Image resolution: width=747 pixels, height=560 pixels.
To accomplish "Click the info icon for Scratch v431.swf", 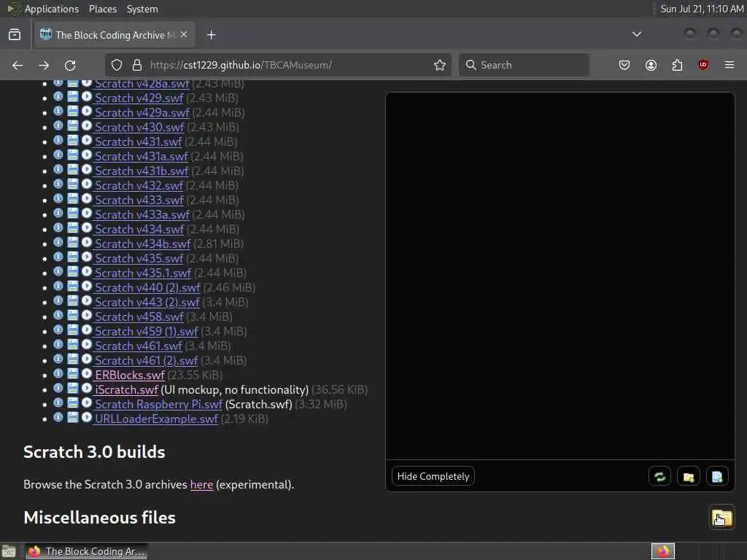I will (x=58, y=141).
